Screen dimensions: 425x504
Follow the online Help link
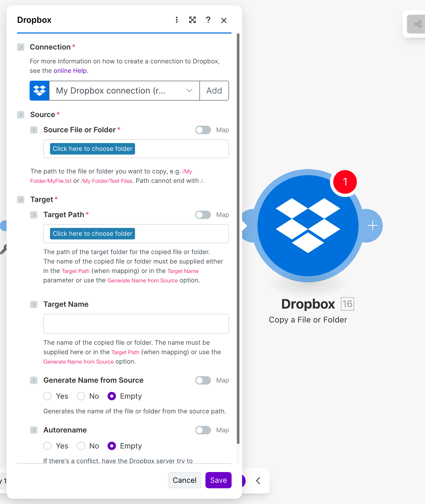(x=70, y=71)
